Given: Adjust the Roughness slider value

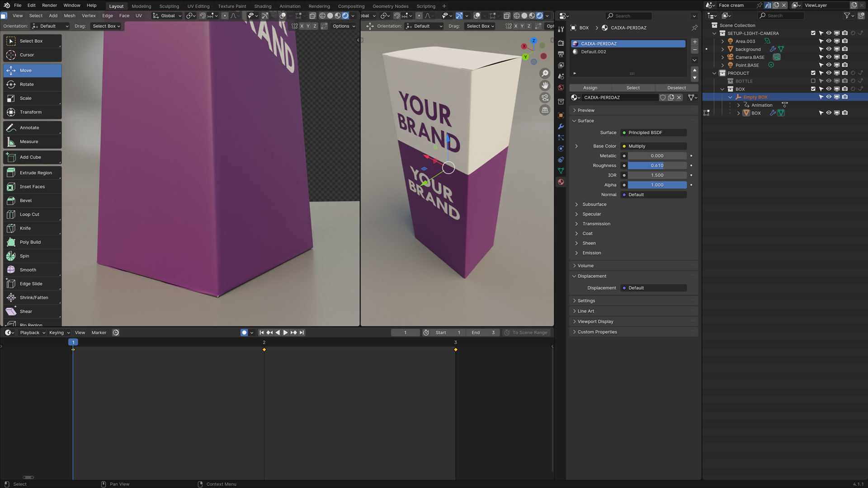Looking at the screenshot, I should point(657,165).
